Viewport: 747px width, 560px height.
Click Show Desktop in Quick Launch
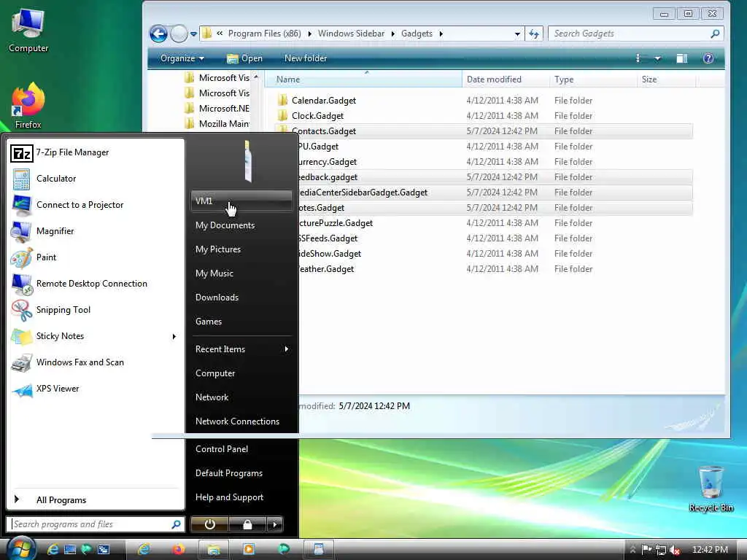click(x=70, y=550)
